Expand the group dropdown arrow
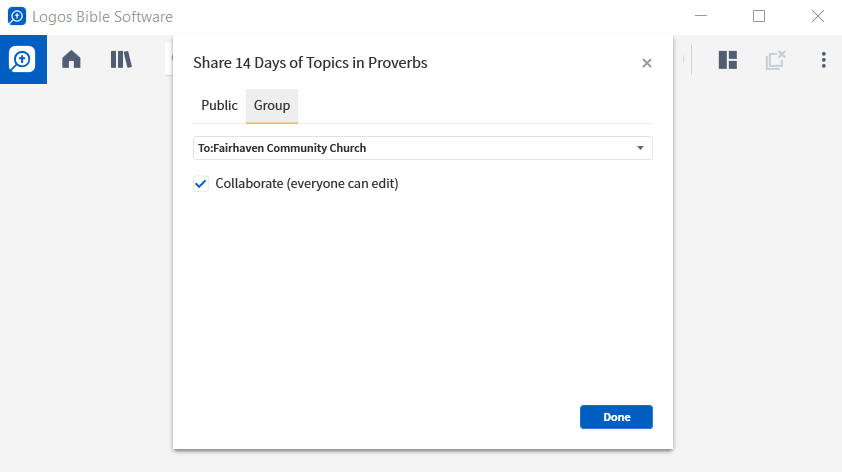 click(x=640, y=148)
